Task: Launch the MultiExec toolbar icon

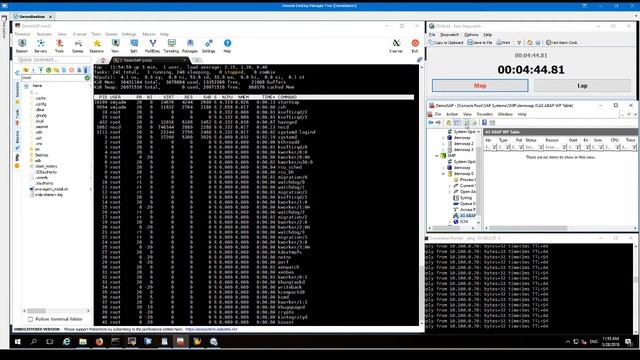Action: click(x=152, y=46)
